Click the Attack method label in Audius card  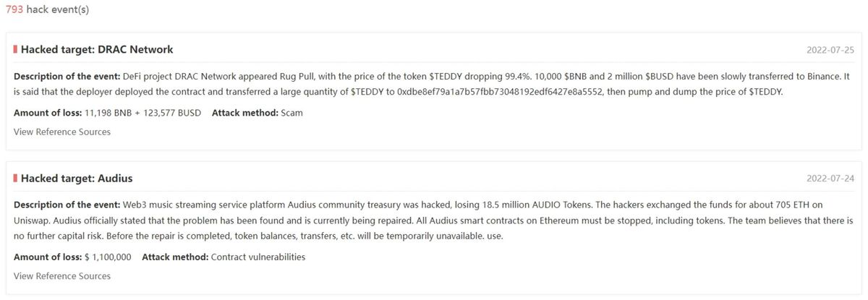pyautogui.click(x=174, y=257)
